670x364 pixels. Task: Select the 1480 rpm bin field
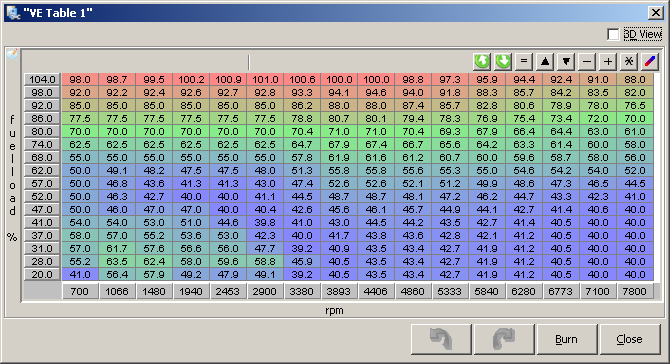tap(154, 291)
